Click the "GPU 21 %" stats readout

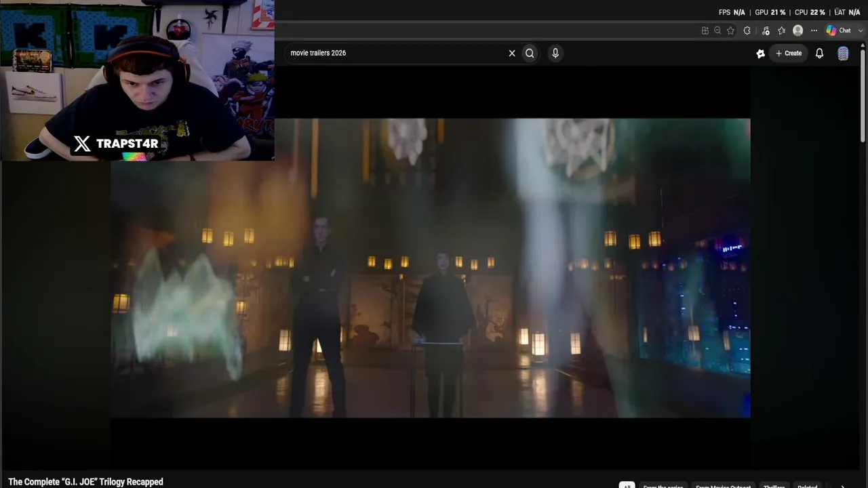770,12
